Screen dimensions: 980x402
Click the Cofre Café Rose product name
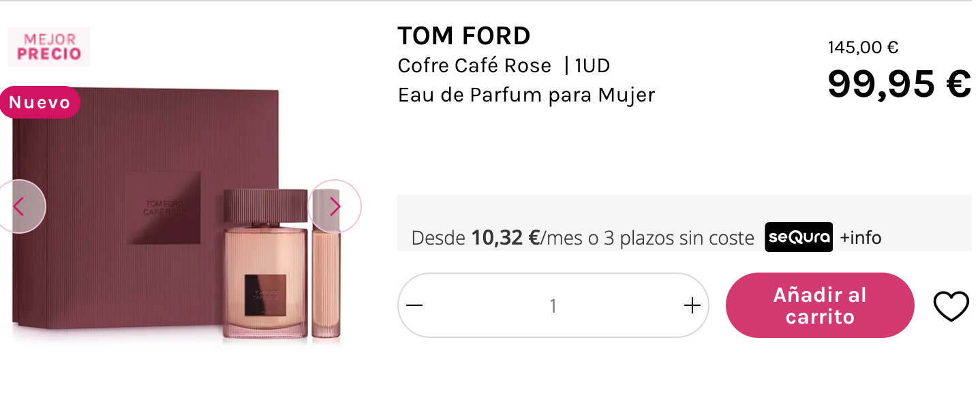tap(474, 65)
